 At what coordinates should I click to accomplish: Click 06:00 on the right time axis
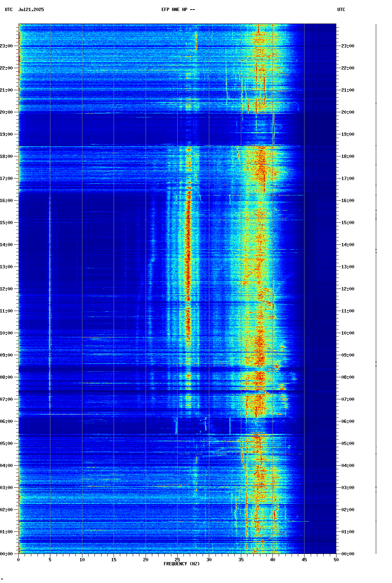tap(348, 421)
